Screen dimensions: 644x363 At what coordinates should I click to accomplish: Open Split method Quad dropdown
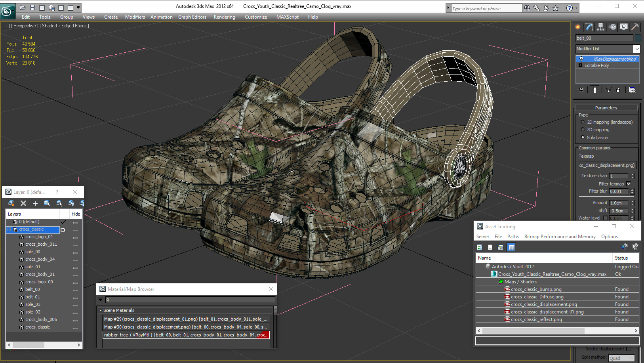[622, 358]
